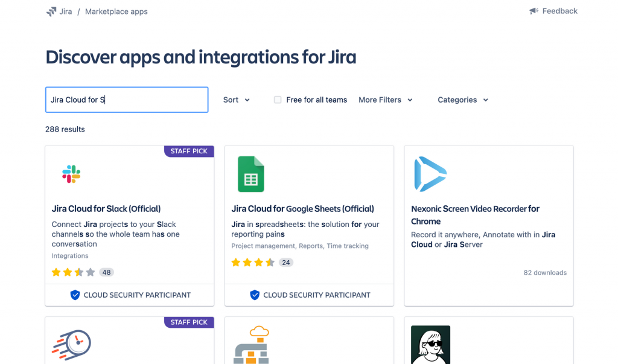
Task: Click the speeding stopwatch app logo
Action: click(x=71, y=344)
